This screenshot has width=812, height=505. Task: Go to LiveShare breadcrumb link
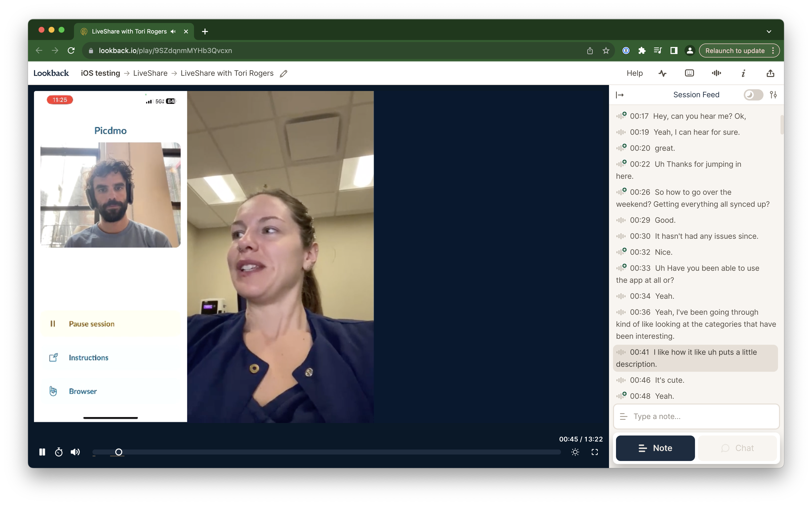tap(150, 73)
